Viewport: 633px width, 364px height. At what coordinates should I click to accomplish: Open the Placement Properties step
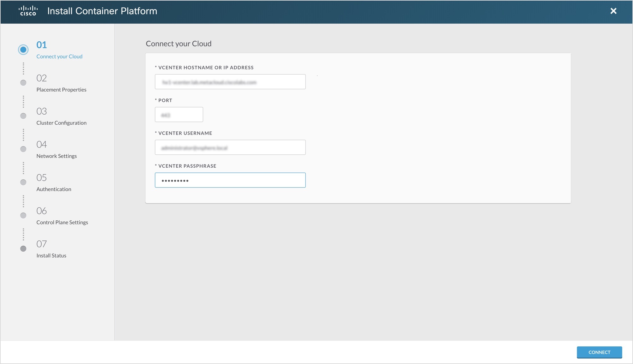pyautogui.click(x=61, y=89)
